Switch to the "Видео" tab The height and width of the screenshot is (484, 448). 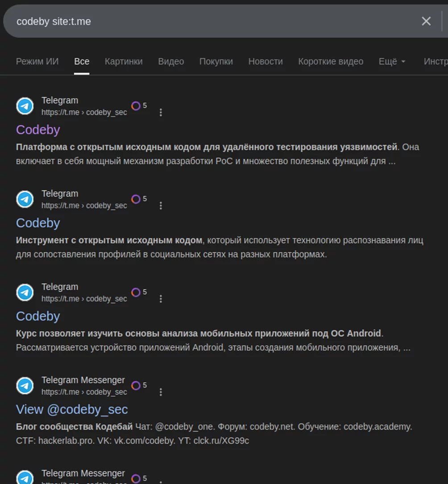pos(171,62)
